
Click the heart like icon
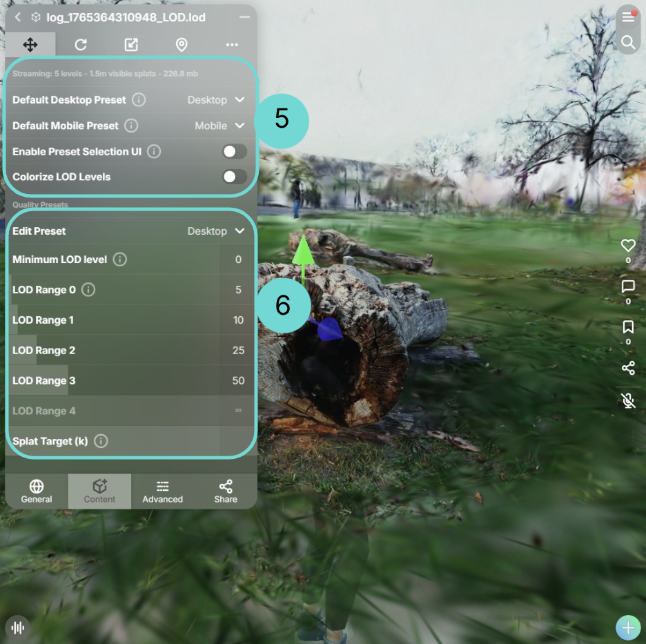pos(627,245)
